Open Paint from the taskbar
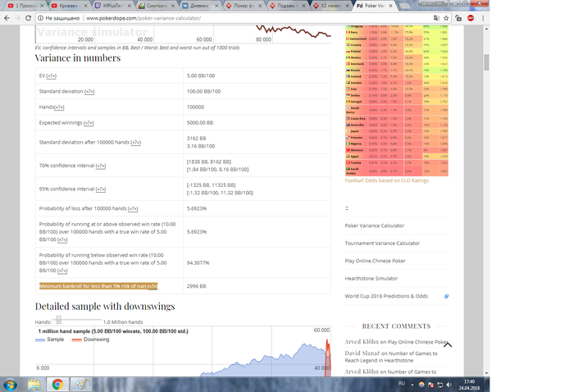The width and height of the screenshot is (574, 392). (x=81, y=385)
